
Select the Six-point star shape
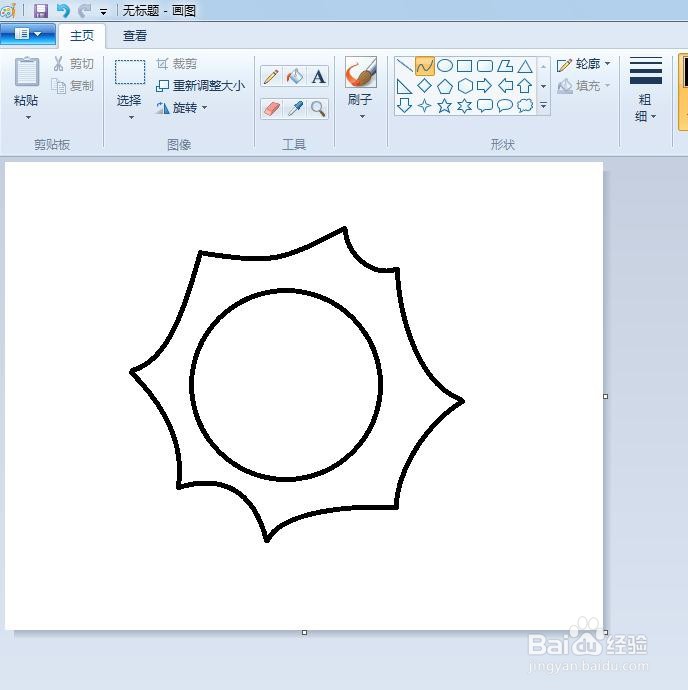tap(465, 106)
